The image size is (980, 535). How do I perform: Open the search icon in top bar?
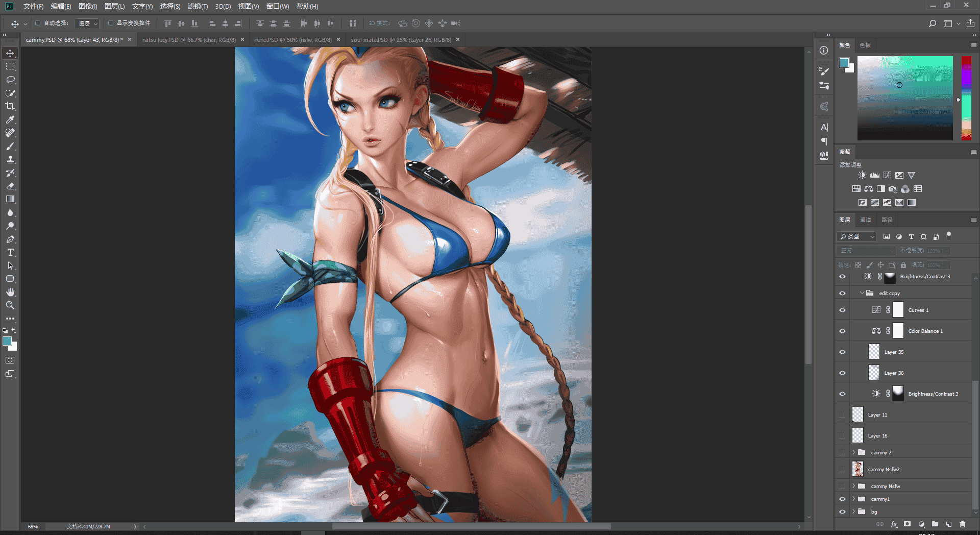coord(933,23)
